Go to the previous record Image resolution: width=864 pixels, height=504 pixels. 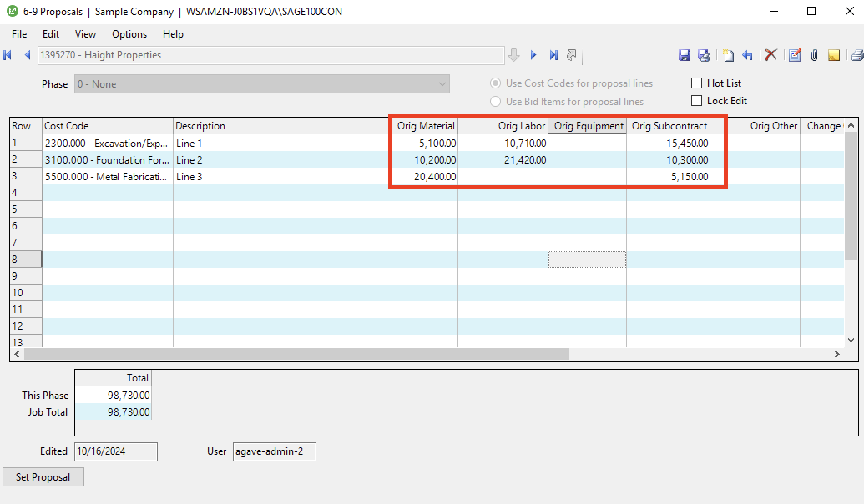click(x=28, y=55)
